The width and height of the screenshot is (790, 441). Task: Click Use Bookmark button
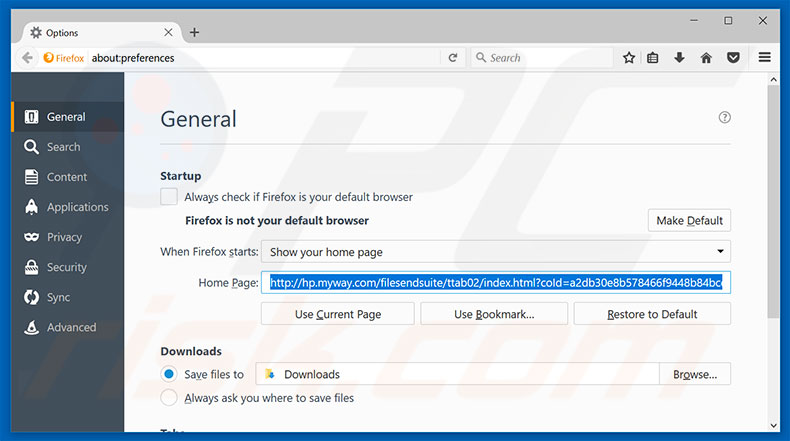pos(494,314)
